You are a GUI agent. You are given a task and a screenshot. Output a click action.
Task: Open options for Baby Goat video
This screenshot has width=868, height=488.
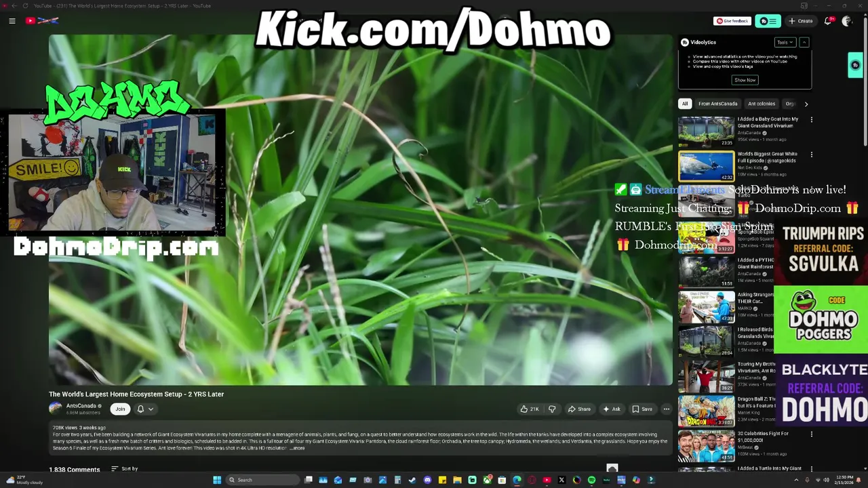pos(811,120)
